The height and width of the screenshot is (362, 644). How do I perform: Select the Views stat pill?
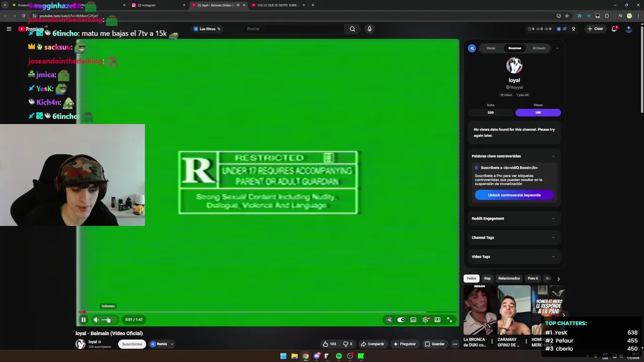(538, 113)
